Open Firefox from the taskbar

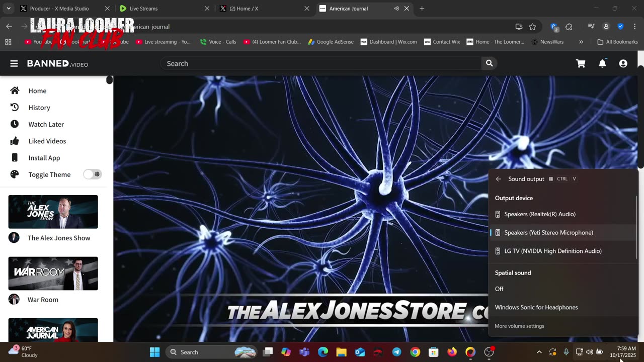(x=452, y=352)
